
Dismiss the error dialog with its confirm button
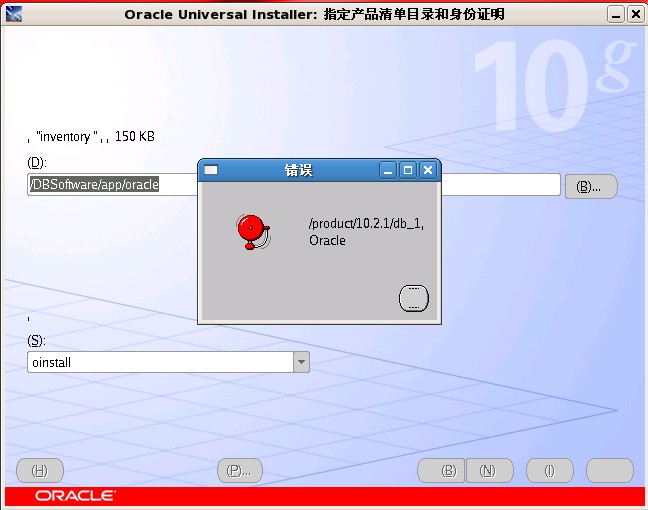click(414, 298)
